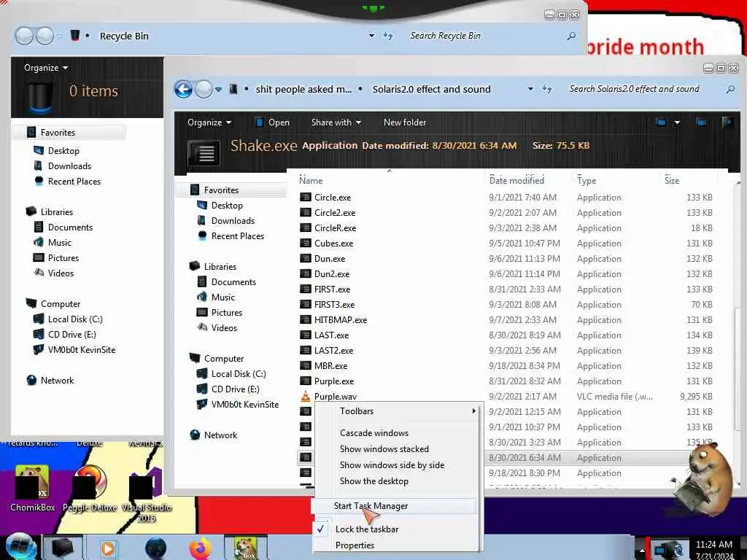Open Recent Places in Solaris2.0 window sidebar
This screenshot has width=747, height=560.
(238, 236)
